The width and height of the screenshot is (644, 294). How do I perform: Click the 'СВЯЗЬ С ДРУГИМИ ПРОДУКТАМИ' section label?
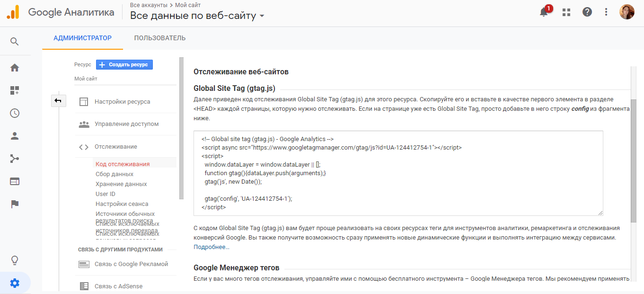coord(120,249)
